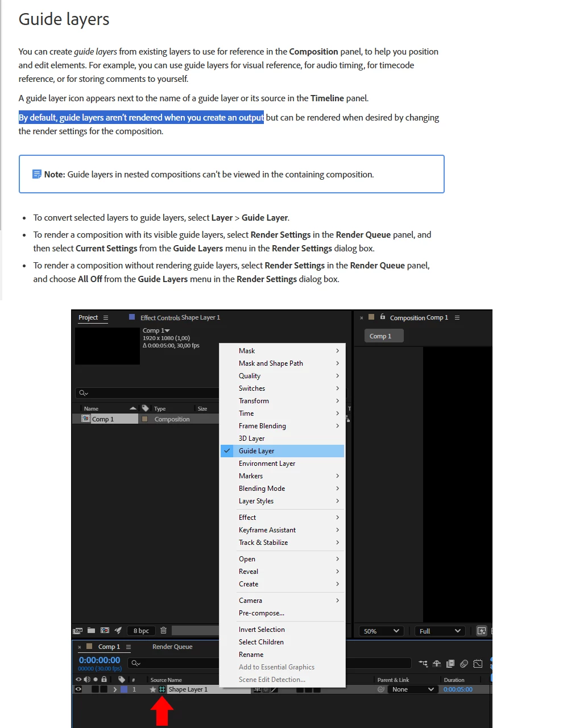
Task: Click the timeline label tag column icon
Action: tap(122, 679)
